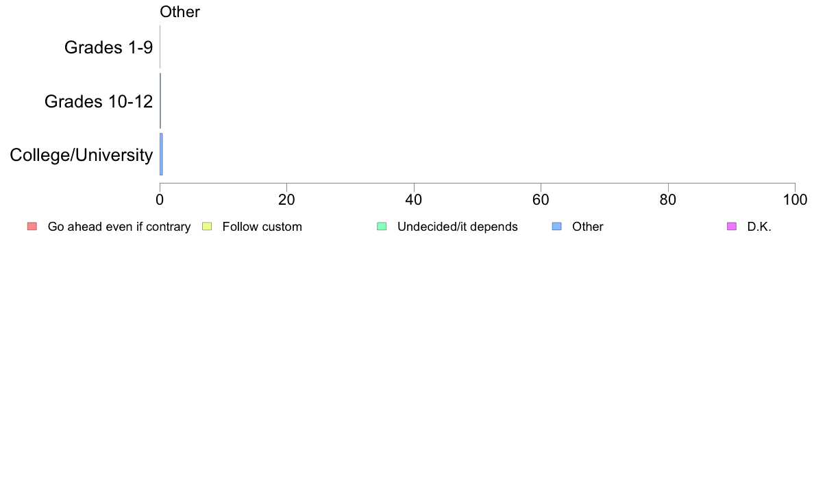The width and height of the screenshot is (814, 504).
Task: Select the 'Go ahead even if contrary' legend label
Action: (119, 227)
